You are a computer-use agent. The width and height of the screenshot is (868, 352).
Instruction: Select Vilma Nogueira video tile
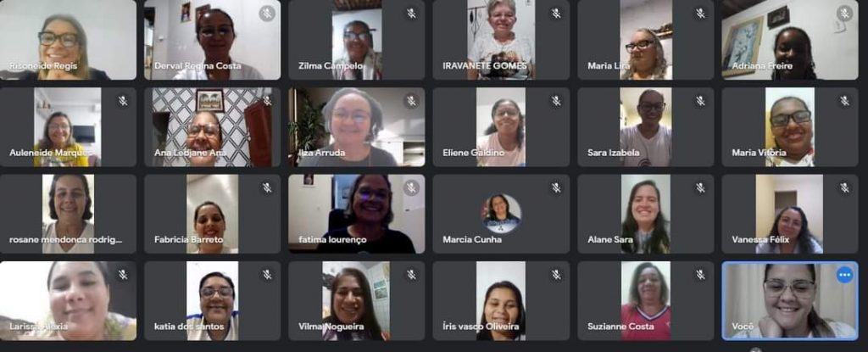[357, 301]
